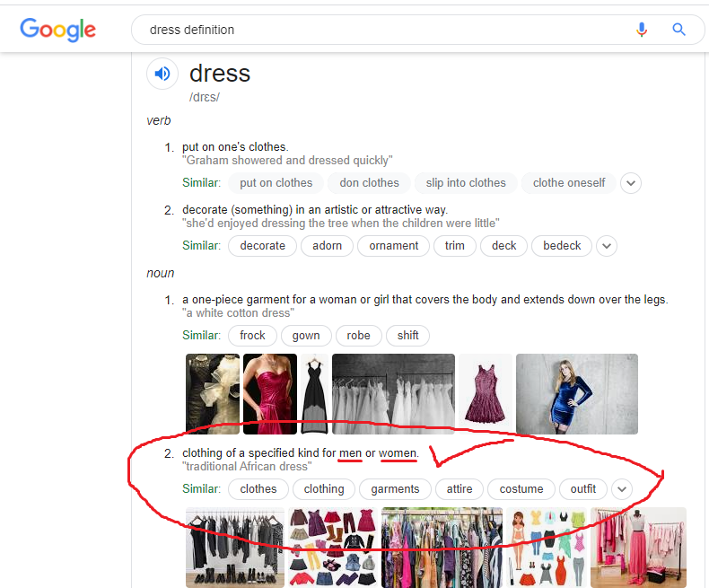Select the 'shift' synonym chip
This screenshot has width=709, height=588.
tap(407, 336)
